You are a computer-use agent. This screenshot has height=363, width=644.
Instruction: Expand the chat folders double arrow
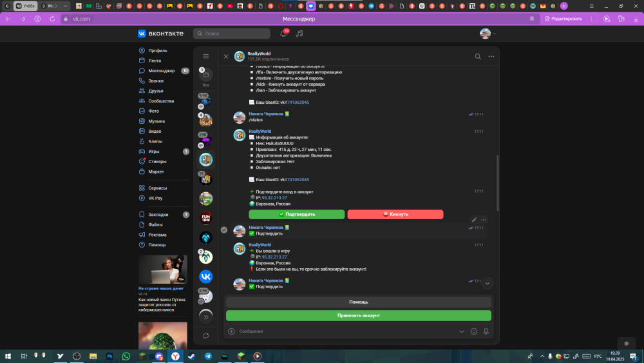[206, 317]
